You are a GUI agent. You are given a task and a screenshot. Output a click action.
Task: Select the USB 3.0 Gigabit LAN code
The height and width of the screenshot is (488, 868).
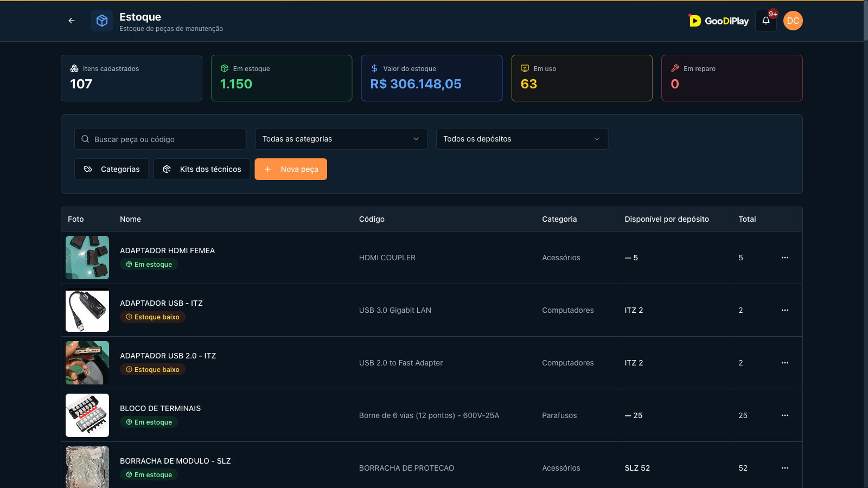tap(395, 310)
